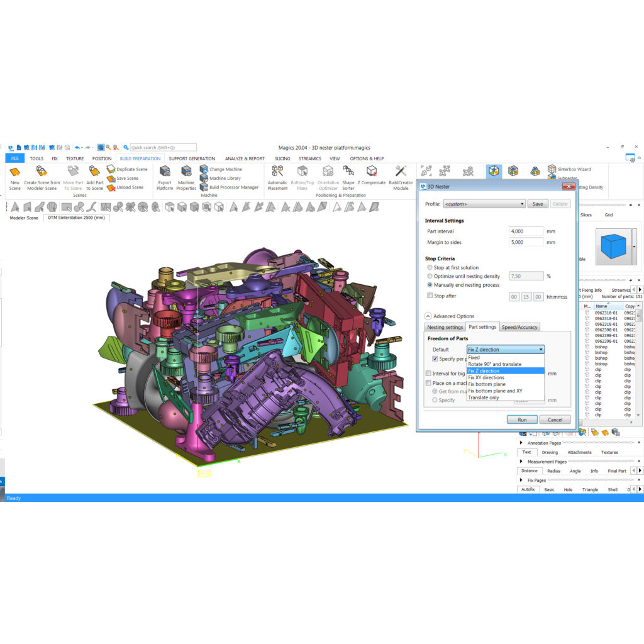Select Stop at first solution option
The height and width of the screenshot is (644, 644).
(430, 267)
